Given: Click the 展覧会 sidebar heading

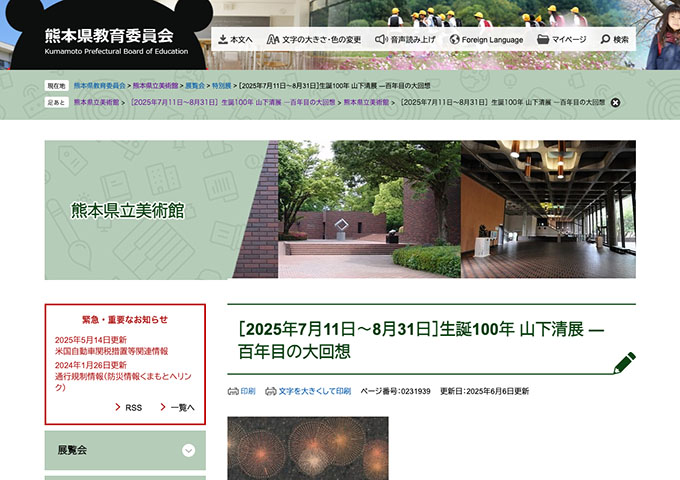Looking at the screenshot, I should 72,450.
